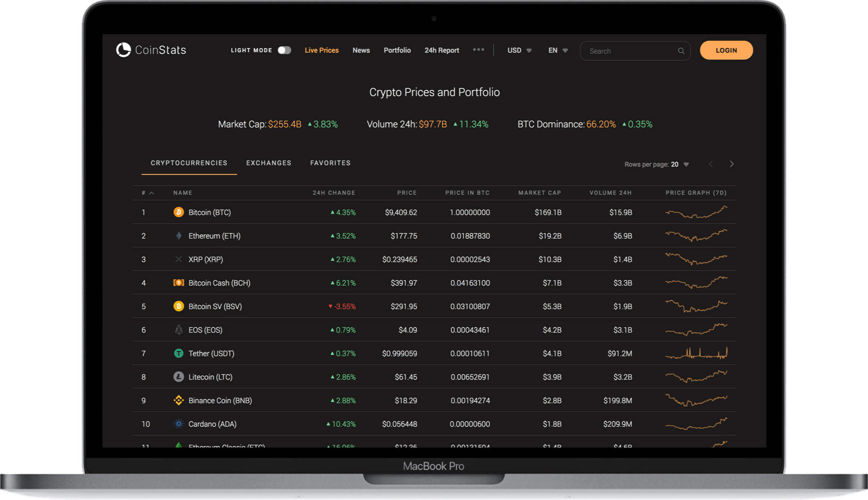Click the BTC Dominance 66.20% value
Image resolution: width=868 pixels, height=500 pixels.
[x=601, y=124]
